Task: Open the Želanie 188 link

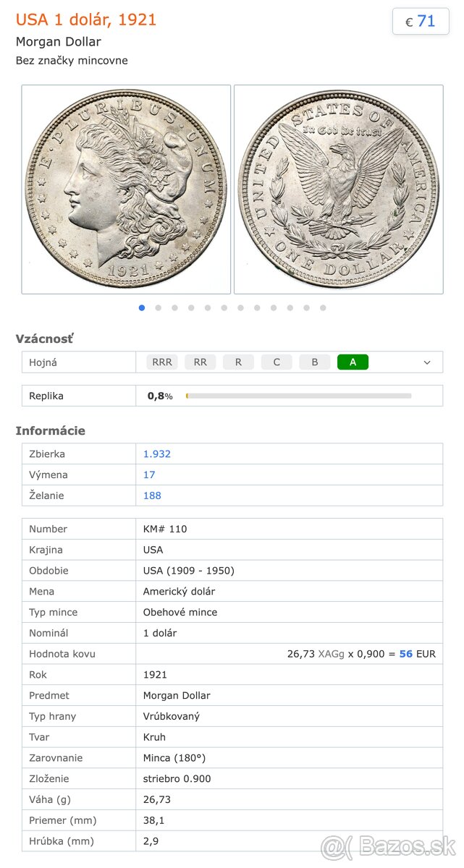Action: tap(152, 495)
